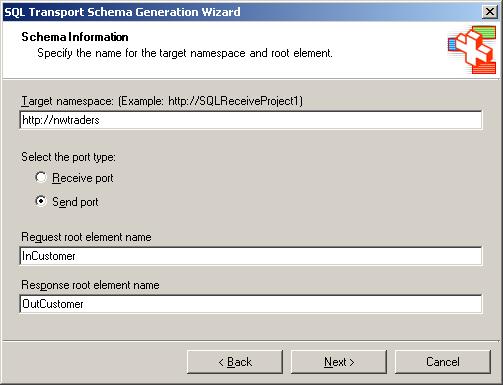Click the 'Schema Information' heading

pyautogui.click(x=75, y=37)
